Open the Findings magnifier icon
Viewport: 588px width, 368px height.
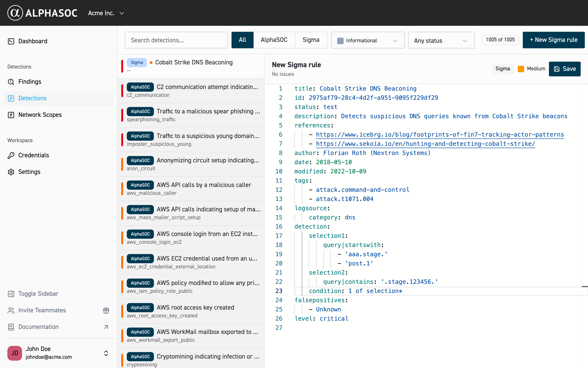tap(11, 82)
